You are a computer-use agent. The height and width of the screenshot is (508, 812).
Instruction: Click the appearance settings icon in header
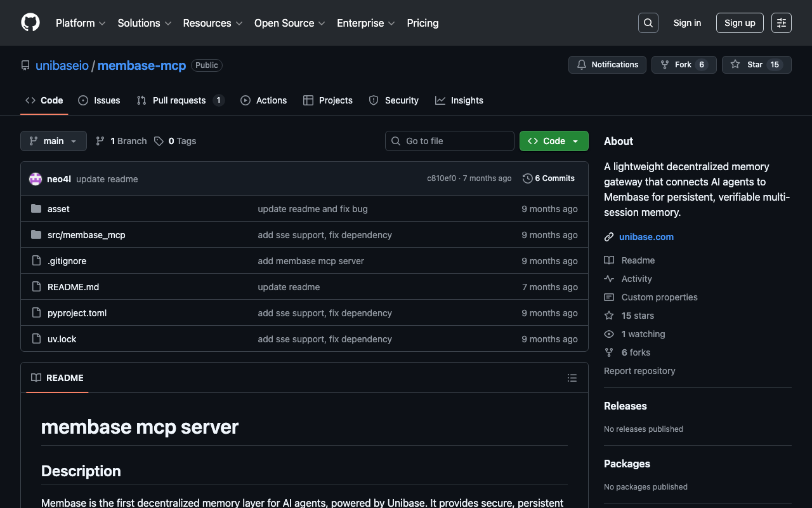tap(781, 23)
